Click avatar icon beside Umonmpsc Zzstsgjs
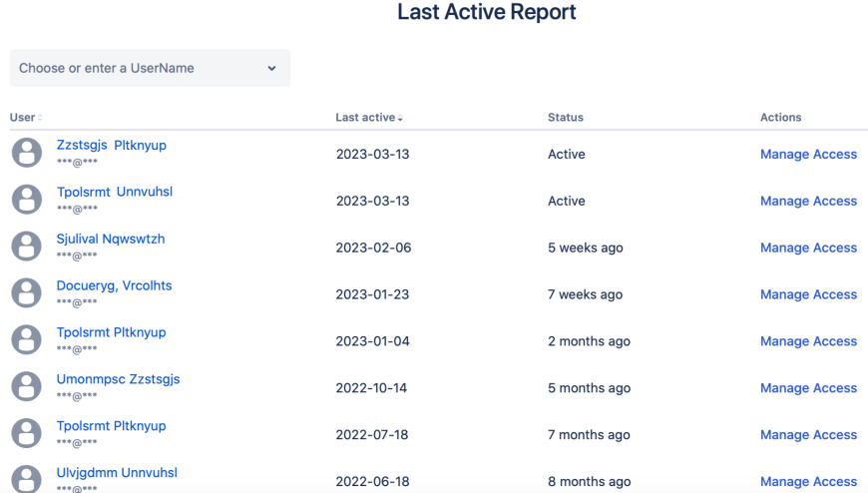 point(27,387)
